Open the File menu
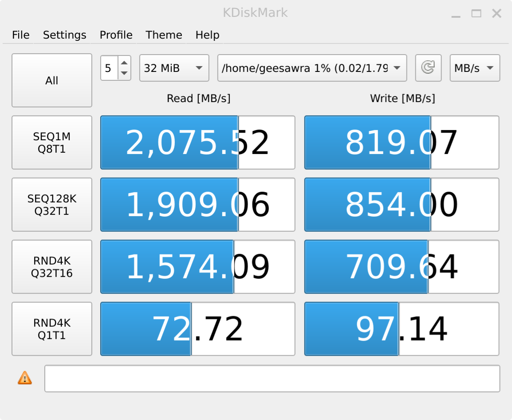 point(20,35)
